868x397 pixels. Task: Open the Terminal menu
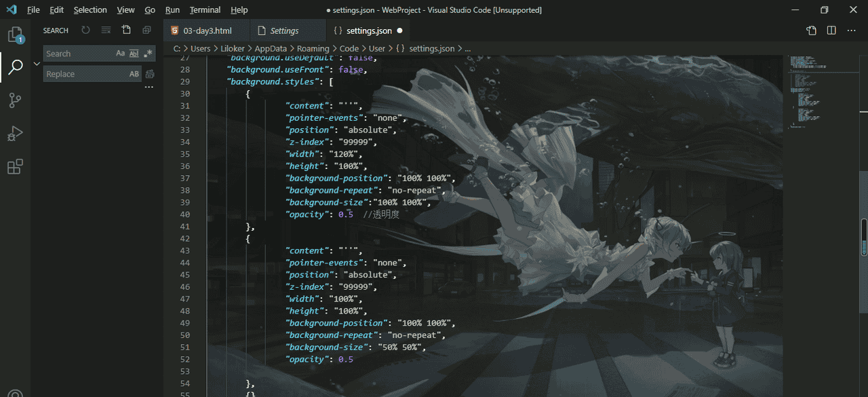[x=205, y=10]
